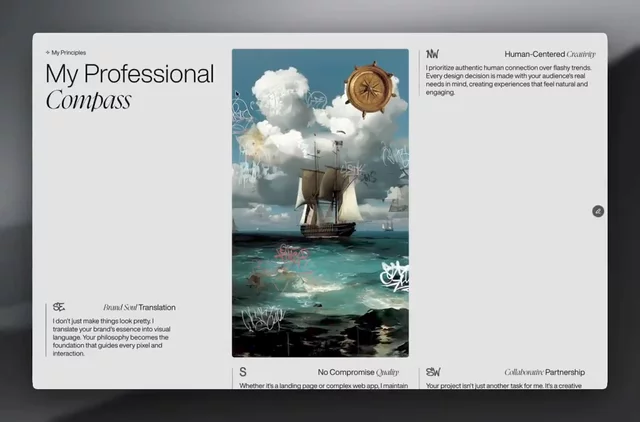This screenshot has height=422, width=640.
Task: Click the 'Human-Centered Creativity' title
Action: coord(550,54)
